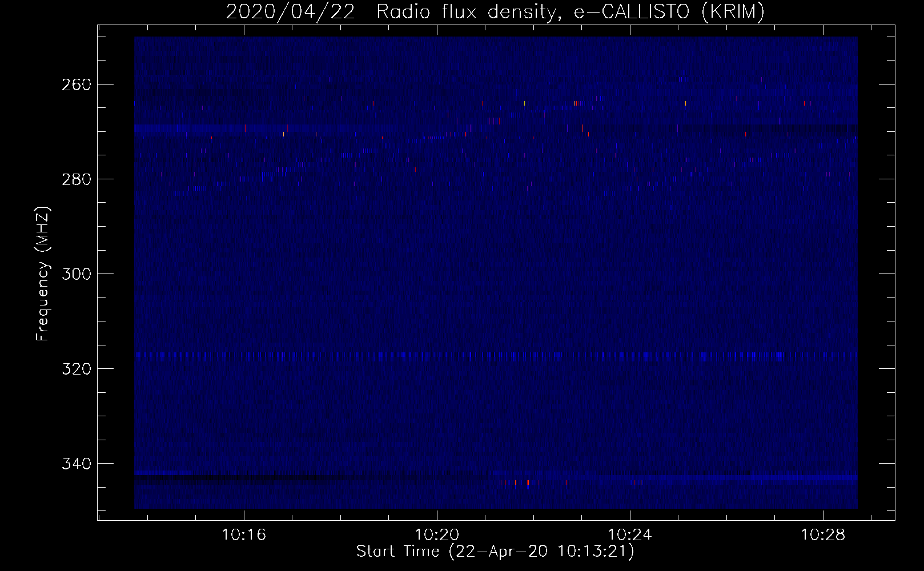Click the 340 frequency tick label
The height and width of the screenshot is (571, 924).
(75, 464)
